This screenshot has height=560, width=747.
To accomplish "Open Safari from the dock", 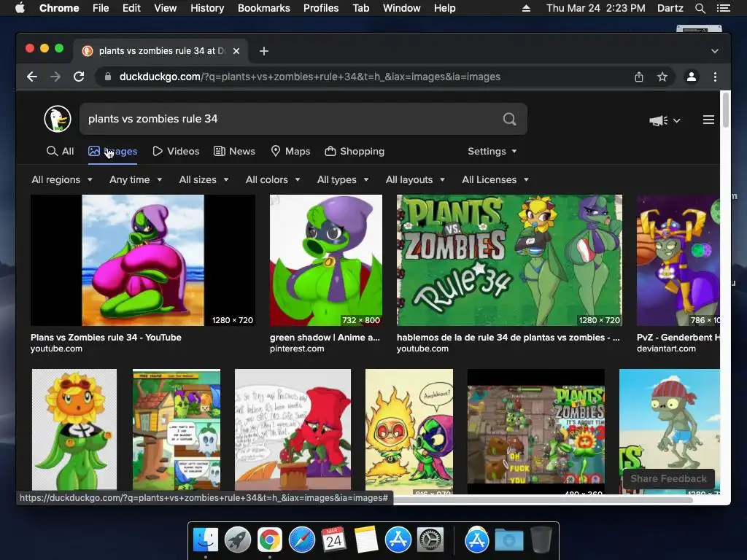I will point(301,540).
